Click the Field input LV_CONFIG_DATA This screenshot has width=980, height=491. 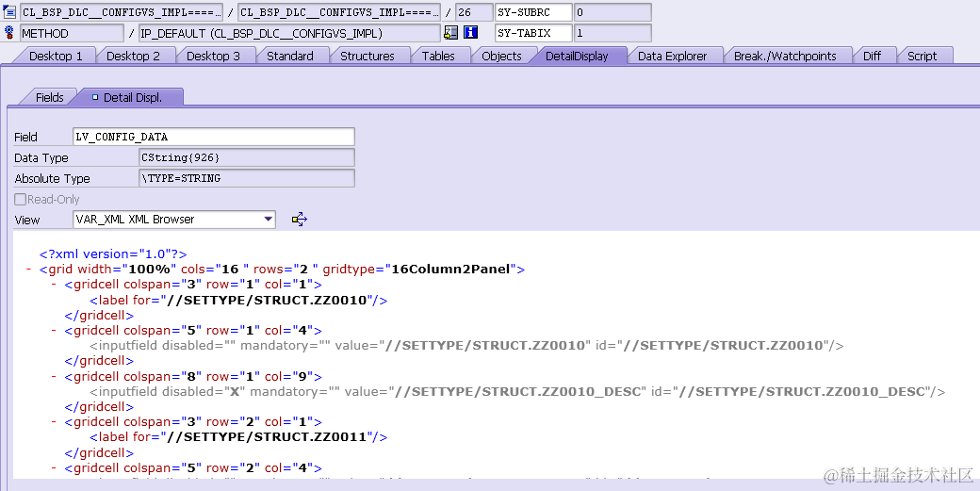[214, 137]
